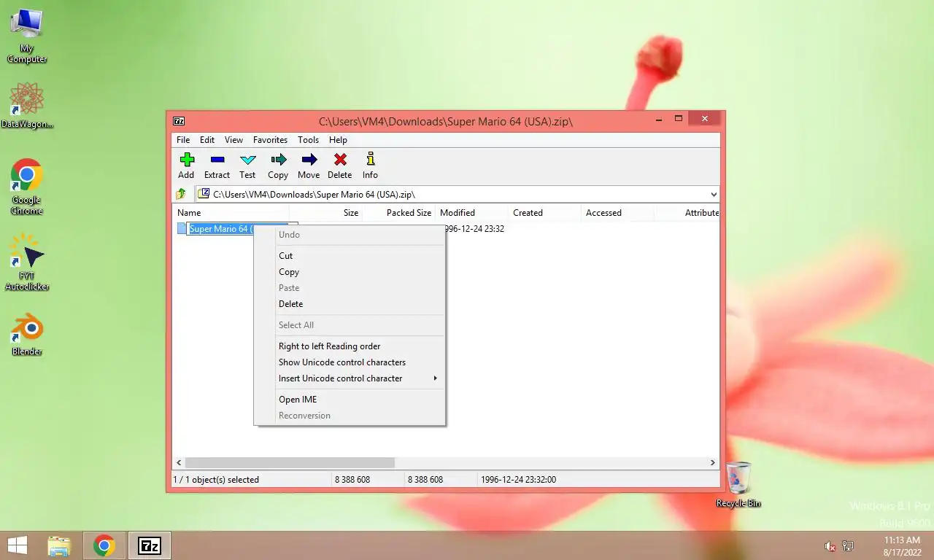This screenshot has height=560, width=934.
Task: Sort by the Modified column header
Action: (472, 213)
